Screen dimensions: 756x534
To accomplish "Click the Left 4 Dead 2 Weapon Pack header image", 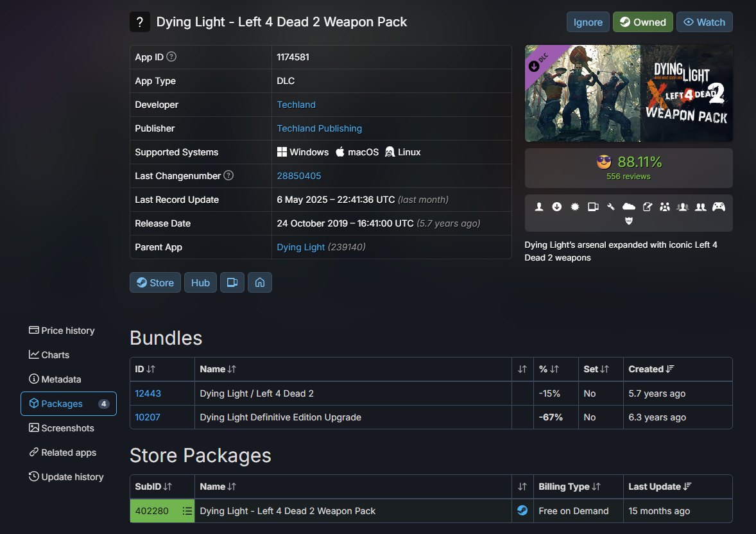I will (629, 94).
